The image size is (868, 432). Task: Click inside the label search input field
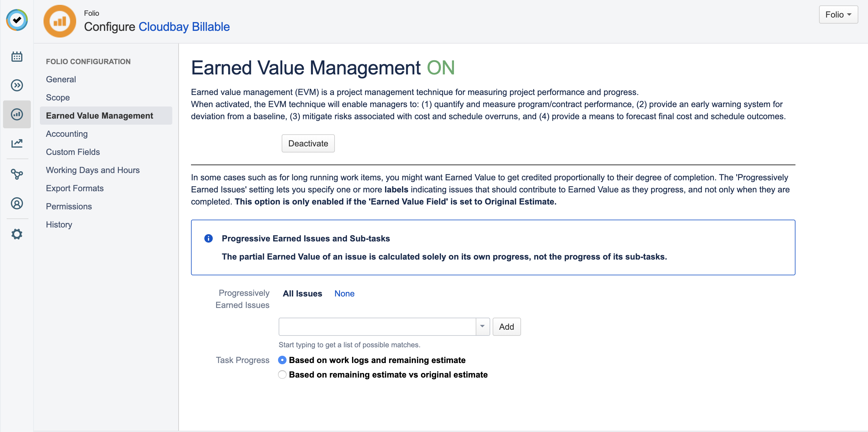tap(376, 326)
